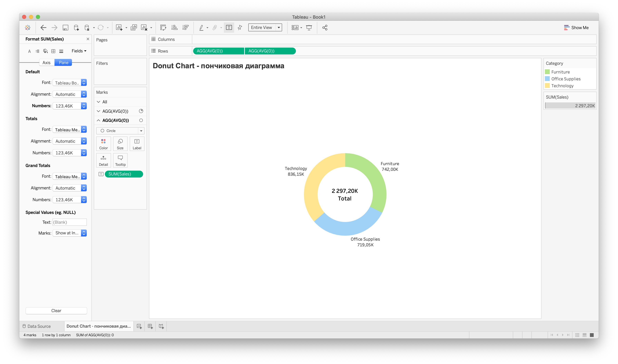Image resolution: width=618 pixels, height=364 pixels.
Task: Click the group members paperclip icon
Action: pos(215,27)
